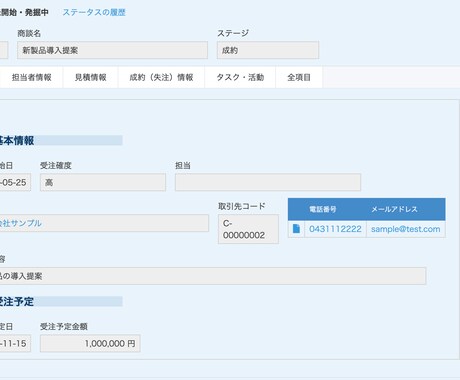This screenshot has height=380, width=460.
Task: Click the 受注確度 field showing 高
Action: click(x=103, y=182)
